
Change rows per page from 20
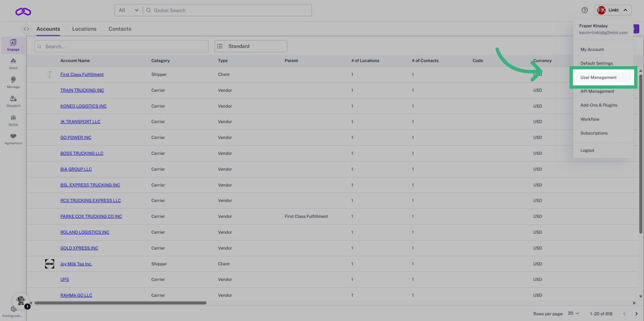573,313
